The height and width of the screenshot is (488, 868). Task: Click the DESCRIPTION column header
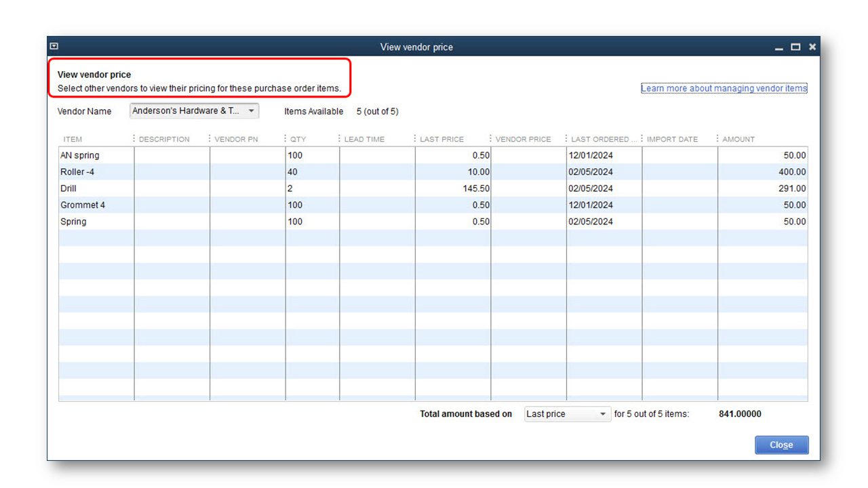coord(164,140)
